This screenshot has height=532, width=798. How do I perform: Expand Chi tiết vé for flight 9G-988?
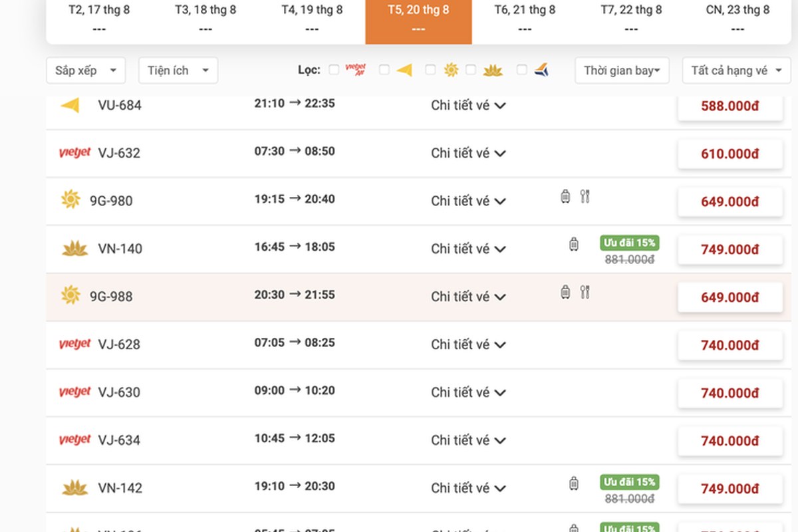(469, 297)
